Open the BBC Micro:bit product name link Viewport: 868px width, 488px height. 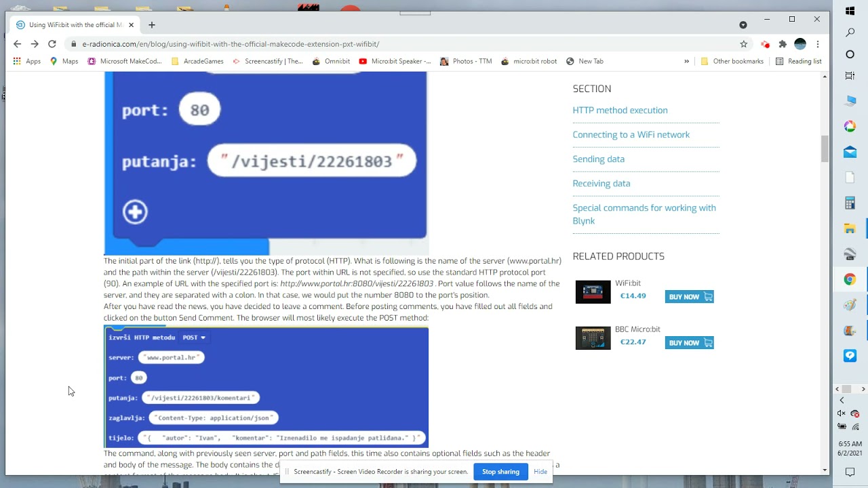[x=637, y=329]
